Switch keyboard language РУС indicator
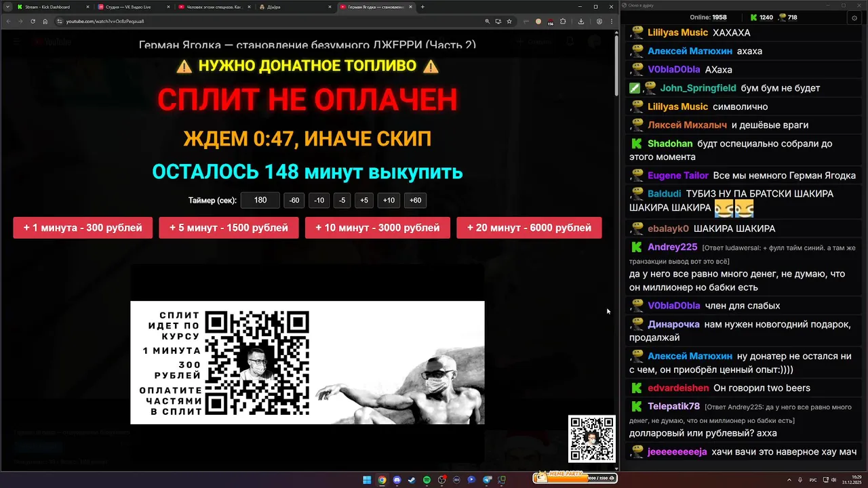868x488 pixels. [x=813, y=480]
